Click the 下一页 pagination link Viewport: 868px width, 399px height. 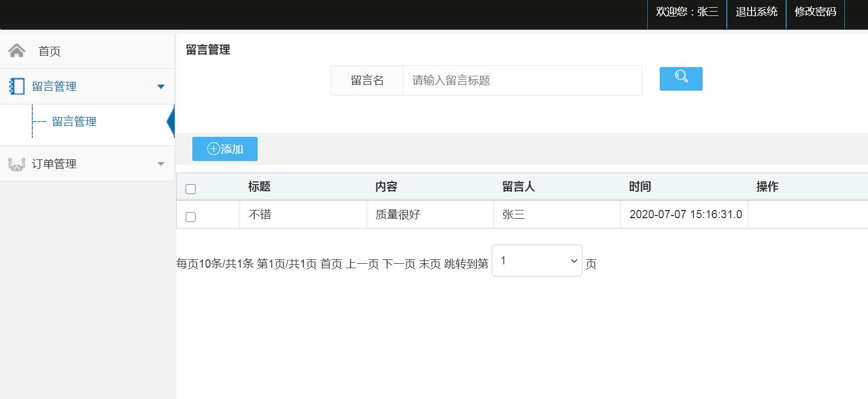[399, 264]
